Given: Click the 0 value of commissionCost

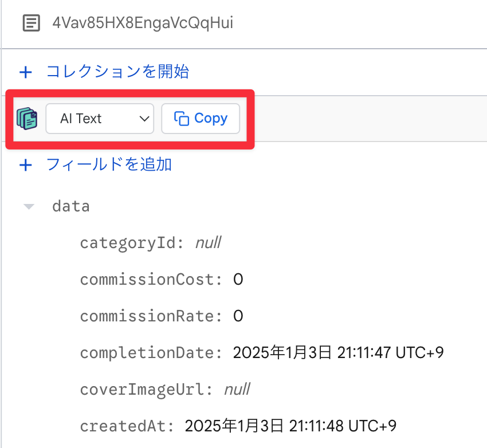Looking at the screenshot, I should point(238,279).
